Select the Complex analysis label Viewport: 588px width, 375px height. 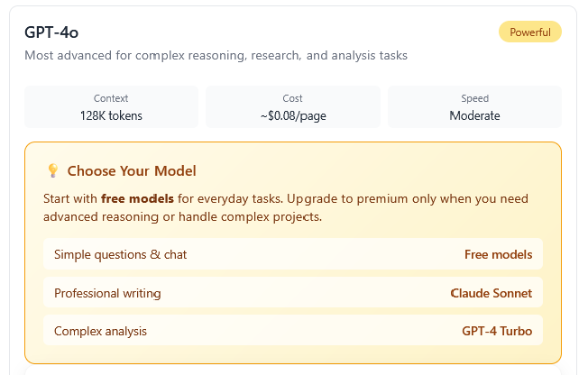coord(100,331)
